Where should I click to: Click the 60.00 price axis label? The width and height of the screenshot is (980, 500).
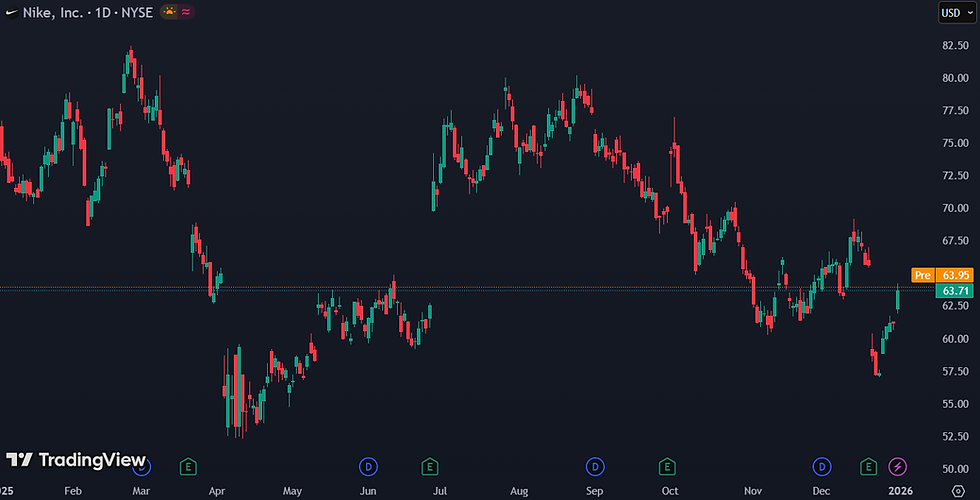point(955,339)
